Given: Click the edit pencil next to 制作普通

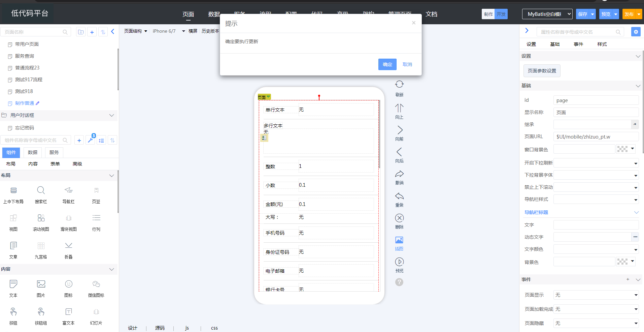Looking at the screenshot, I should pyautogui.click(x=38, y=103).
